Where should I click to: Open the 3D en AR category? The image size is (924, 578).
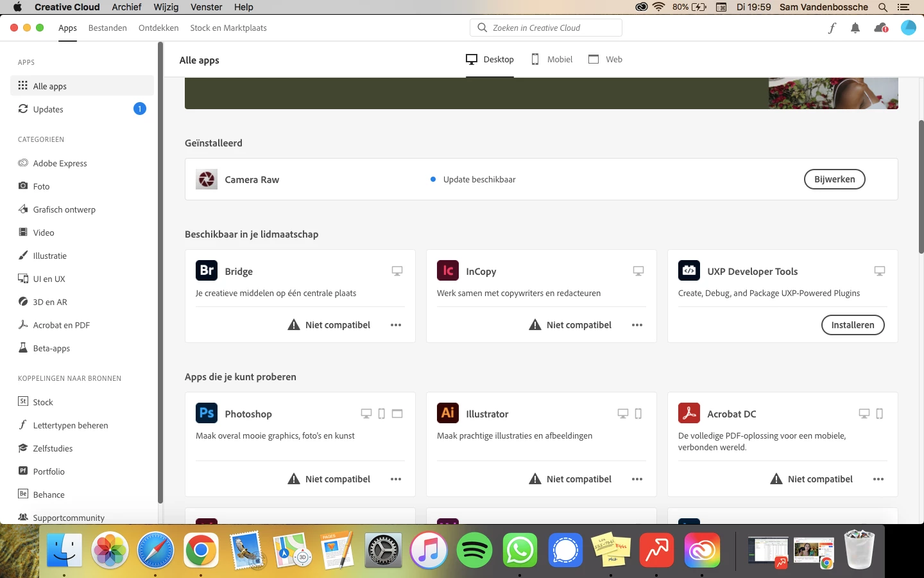pos(82,302)
